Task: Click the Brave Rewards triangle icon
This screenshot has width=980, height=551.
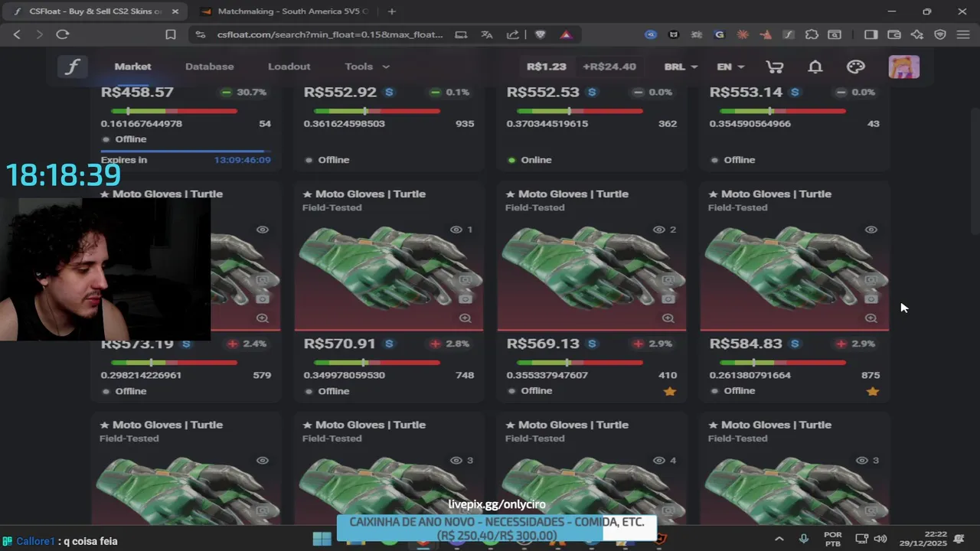Action: tap(566, 34)
